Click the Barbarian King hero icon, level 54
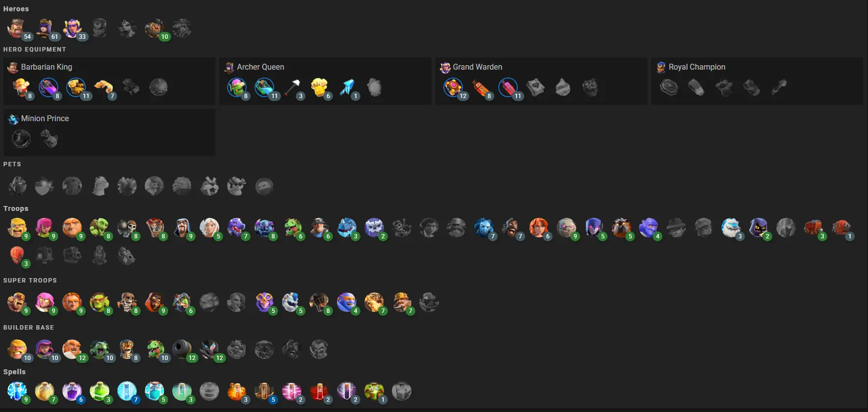 coord(17,28)
